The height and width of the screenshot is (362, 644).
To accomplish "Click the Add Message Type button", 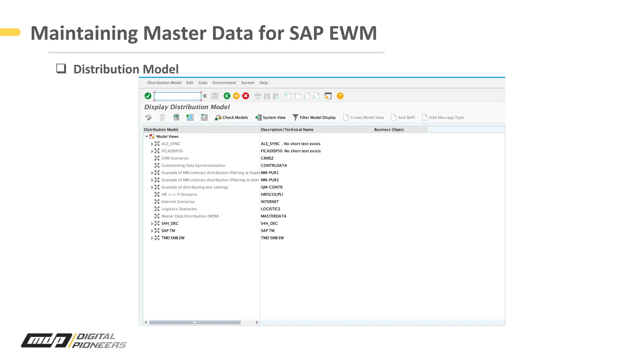I will click(443, 118).
